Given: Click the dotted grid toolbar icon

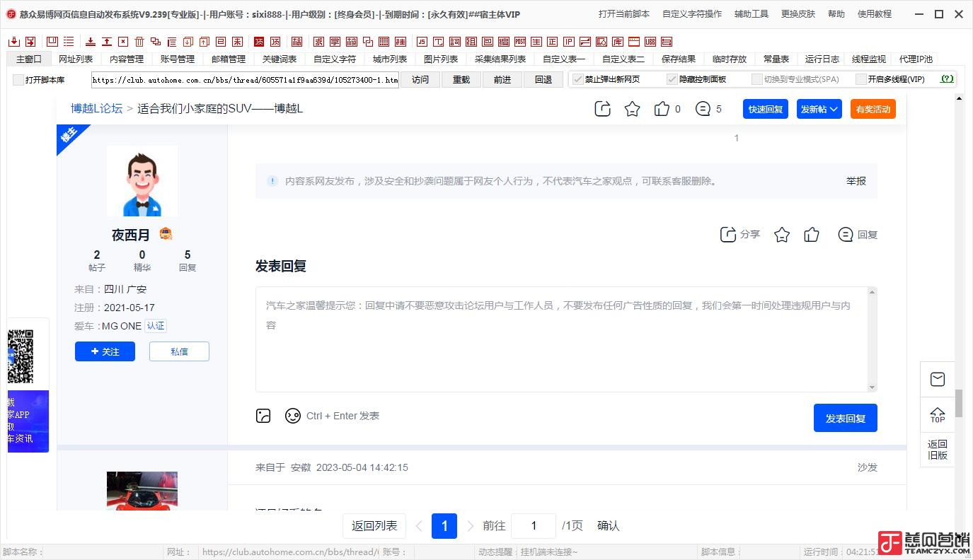Looking at the screenshot, I should point(384,42).
